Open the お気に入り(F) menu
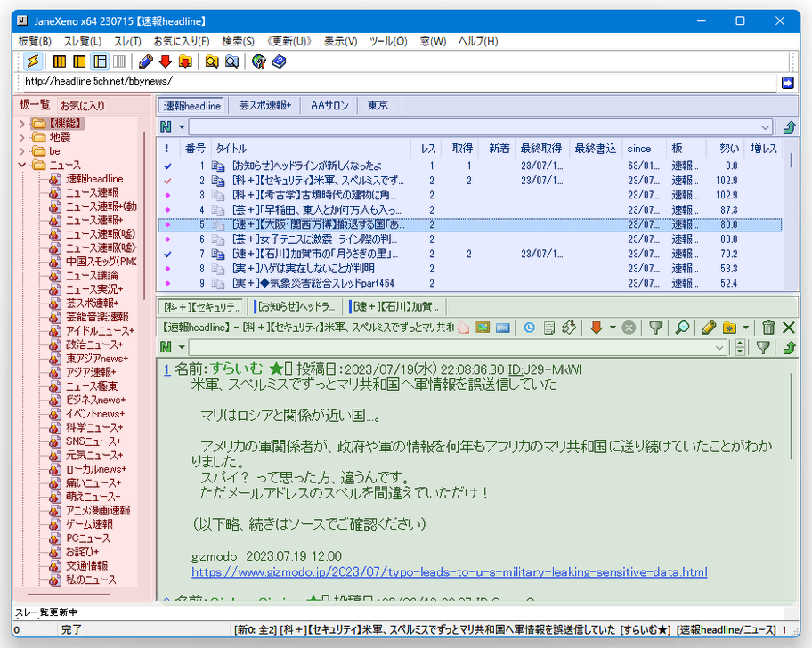This screenshot has width=812, height=648. (x=182, y=42)
